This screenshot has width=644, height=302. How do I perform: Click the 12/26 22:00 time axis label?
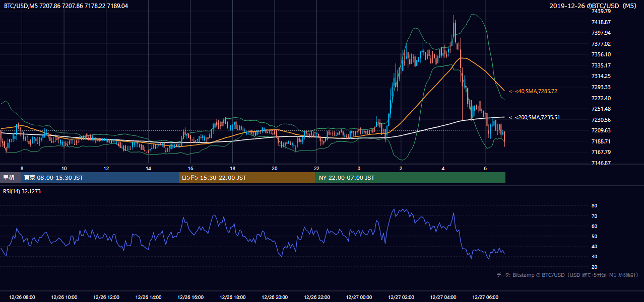point(317,297)
